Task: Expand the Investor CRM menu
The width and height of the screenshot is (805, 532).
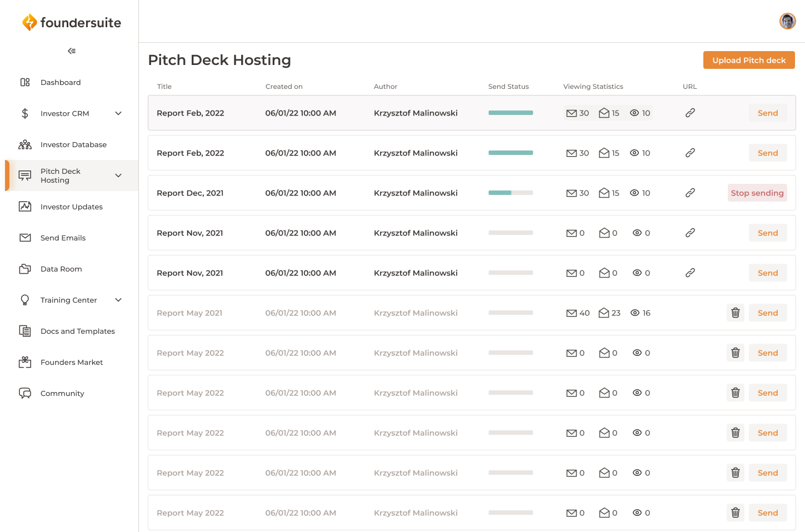Action: tap(118, 113)
